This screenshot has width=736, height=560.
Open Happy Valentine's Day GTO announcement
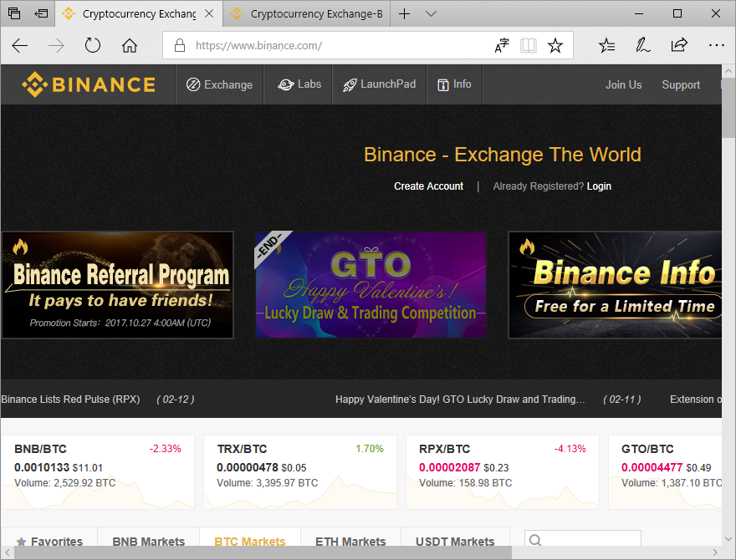tap(460, 400)
